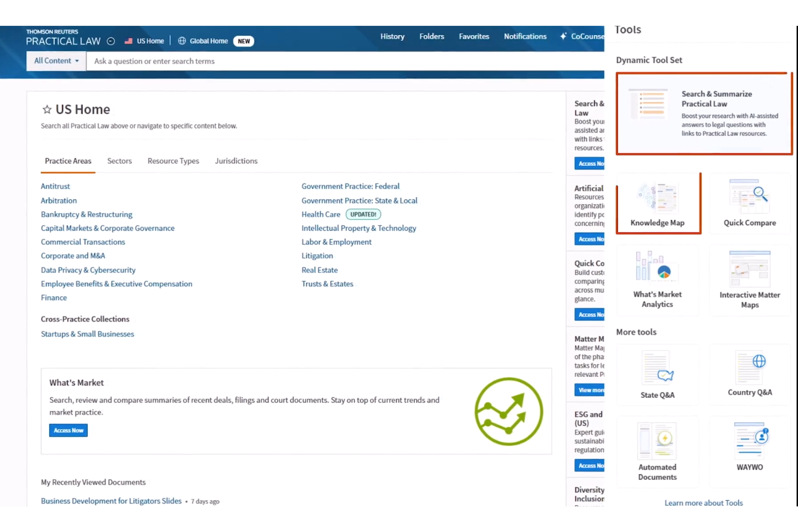The height and width of the screenshot is (532, 798).
Task: Open the Real Estate practice area
Action: (x=320, y=270)
